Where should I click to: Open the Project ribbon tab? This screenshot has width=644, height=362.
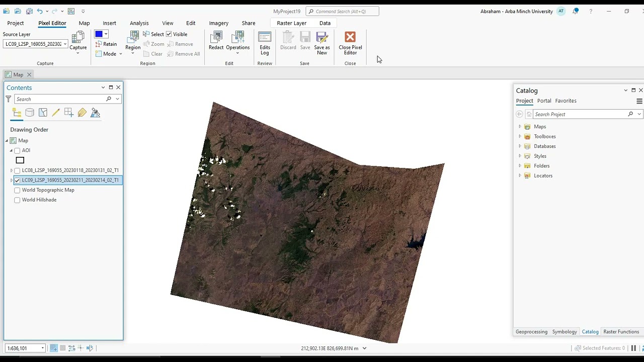pyautogui.click(x=15, y=23)
